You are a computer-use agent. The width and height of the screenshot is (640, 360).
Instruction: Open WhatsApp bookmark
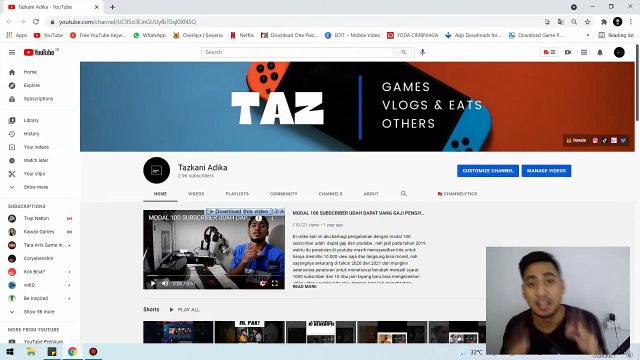point(150,36)
